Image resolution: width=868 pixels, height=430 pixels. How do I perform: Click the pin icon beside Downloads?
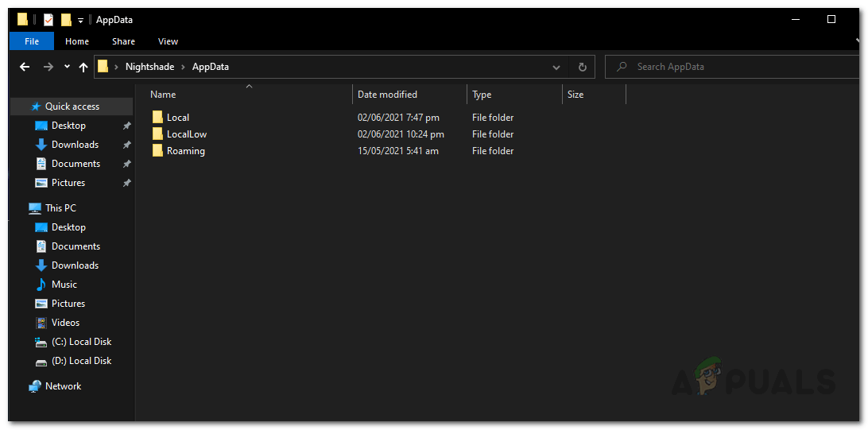[x=126, y=145]
